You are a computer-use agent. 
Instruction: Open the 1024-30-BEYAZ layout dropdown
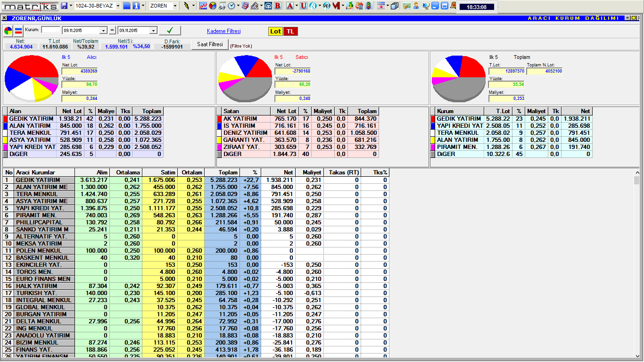(118, 6)
